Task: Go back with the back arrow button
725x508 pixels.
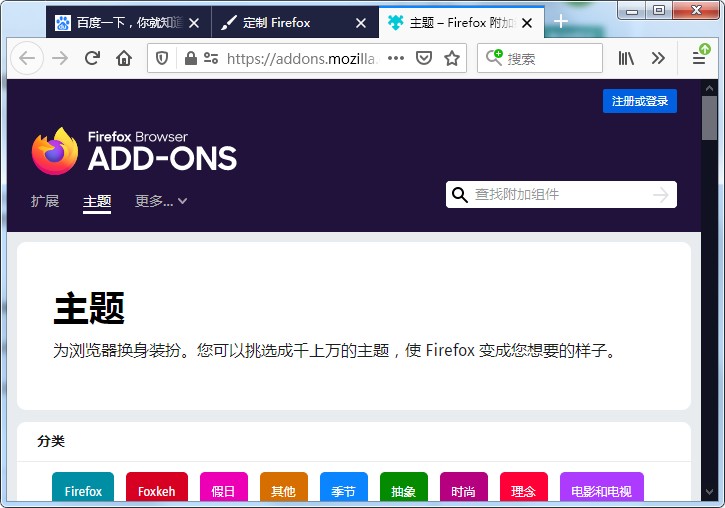Action: point(27,58)
